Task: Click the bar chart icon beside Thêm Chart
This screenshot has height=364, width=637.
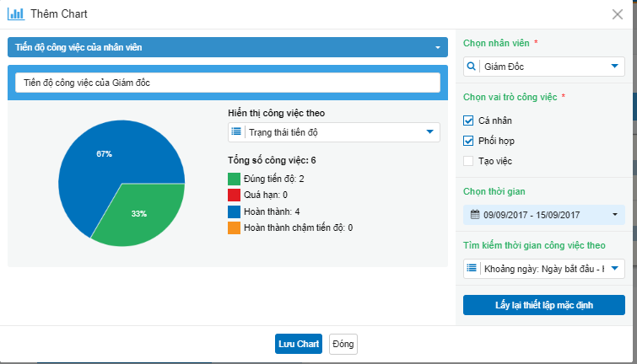Action: point(15,14)
